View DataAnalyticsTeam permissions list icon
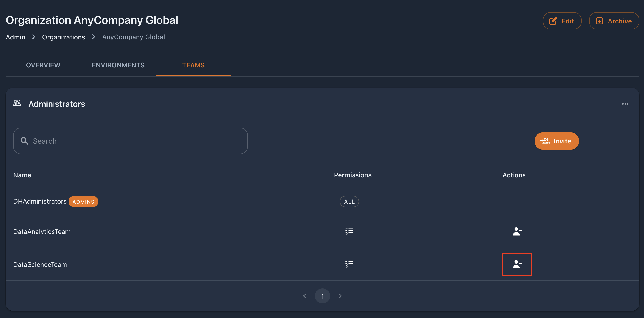644x318 pixels. tap(349, 231)
